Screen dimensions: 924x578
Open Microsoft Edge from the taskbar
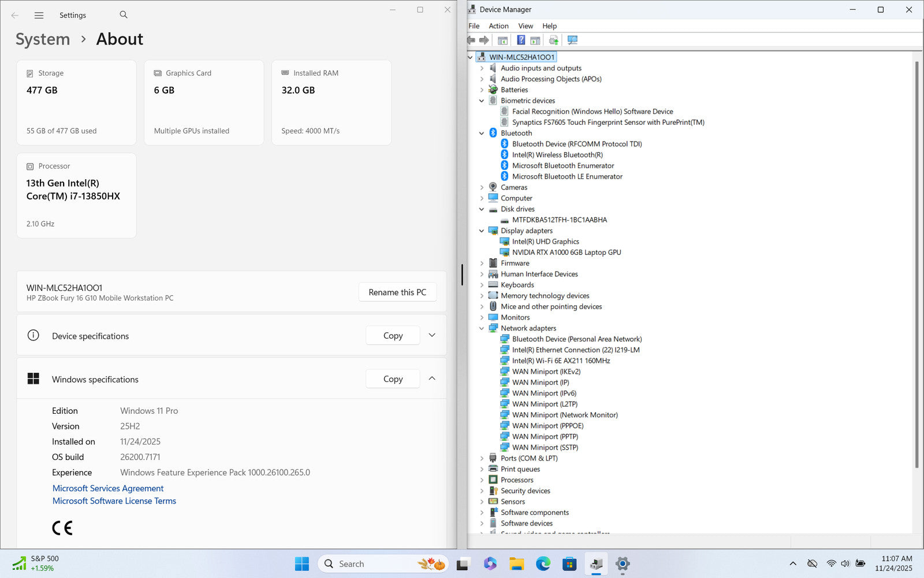click(543, 564)
